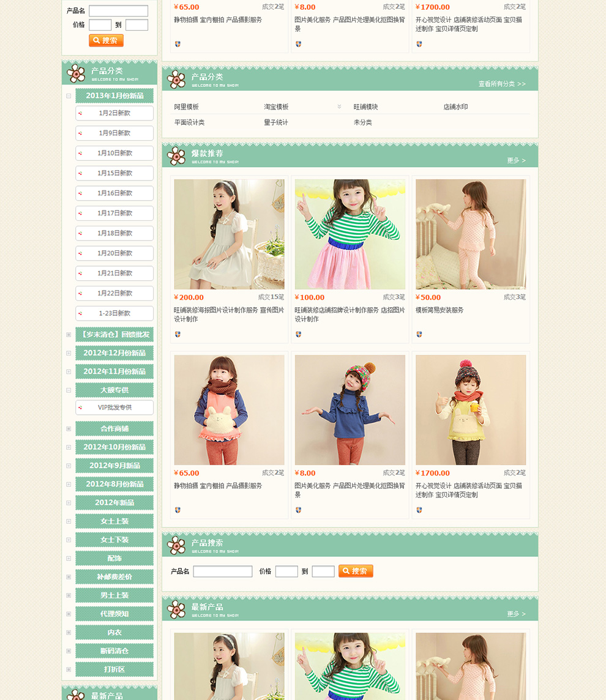
Task: Open the 1月17日新款 subcategory
Action: pos(114,214)
